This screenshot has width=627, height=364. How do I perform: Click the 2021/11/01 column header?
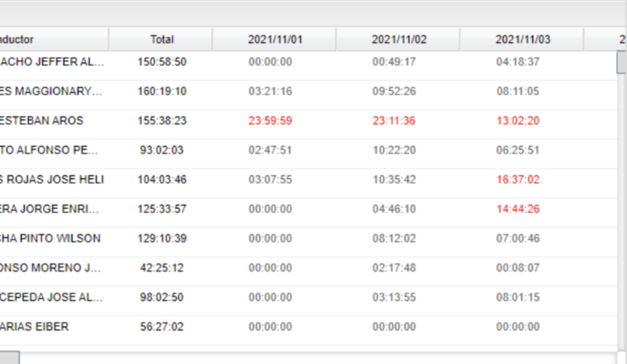pos(275,40)
